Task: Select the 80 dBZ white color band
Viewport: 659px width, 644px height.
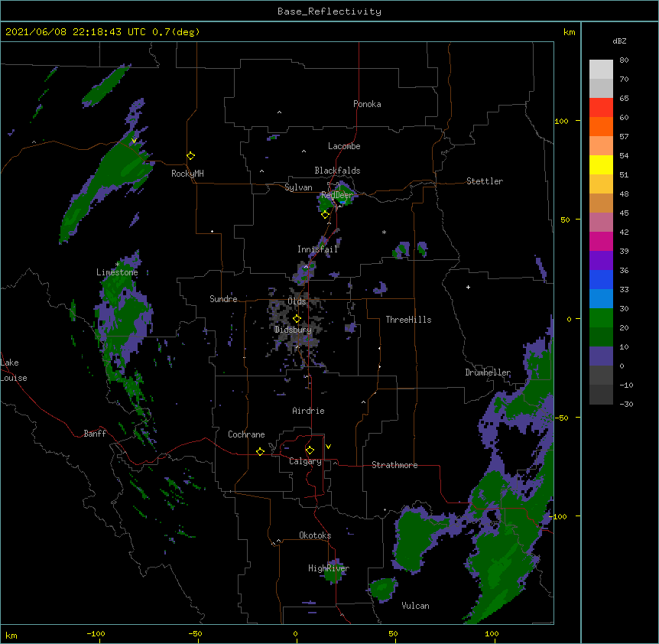Action: coord(601,70)
